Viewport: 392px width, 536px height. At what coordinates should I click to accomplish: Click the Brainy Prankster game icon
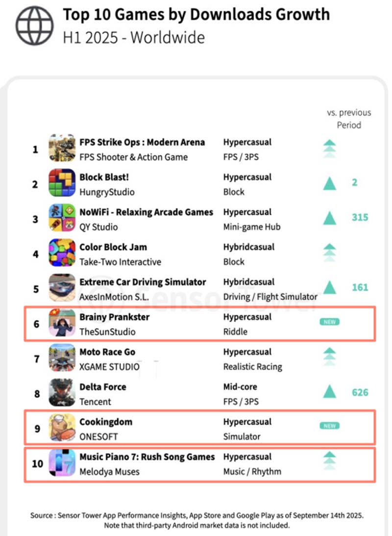(62, 323)
